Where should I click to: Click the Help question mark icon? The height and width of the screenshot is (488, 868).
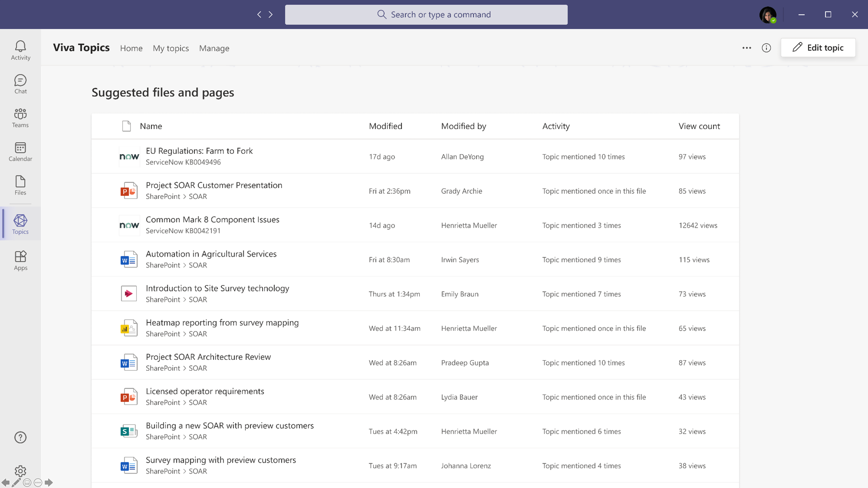point(20,437)
